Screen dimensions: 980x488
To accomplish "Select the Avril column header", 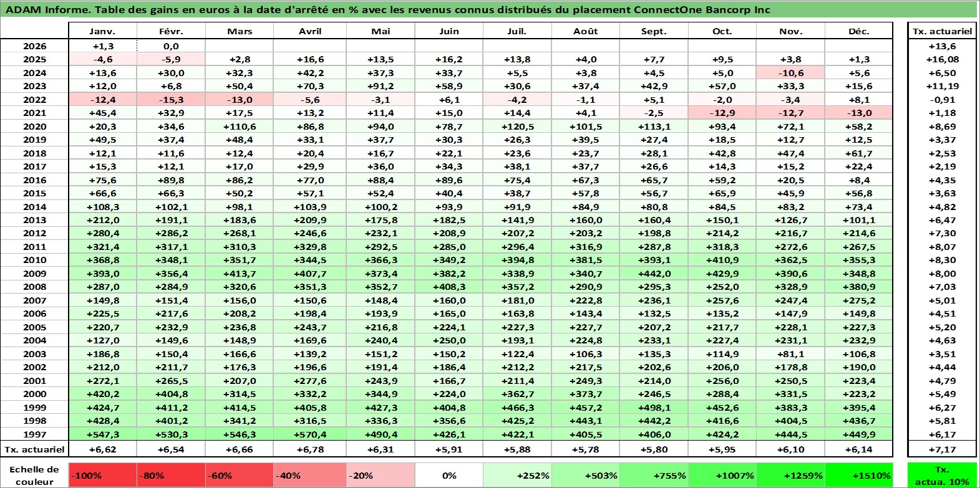I will click(310, 31).
